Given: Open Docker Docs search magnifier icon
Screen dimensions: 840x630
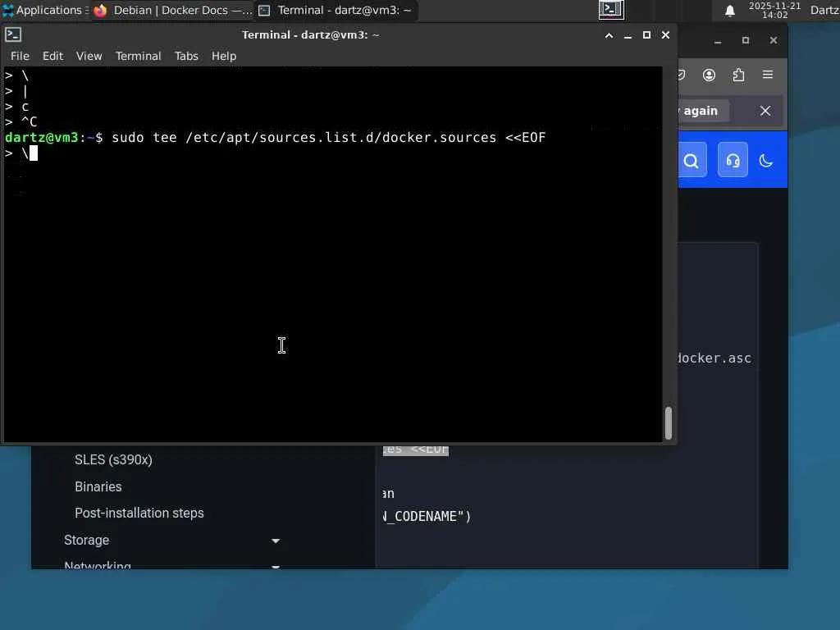Looking at the screenshot, I should click(691, 161).
